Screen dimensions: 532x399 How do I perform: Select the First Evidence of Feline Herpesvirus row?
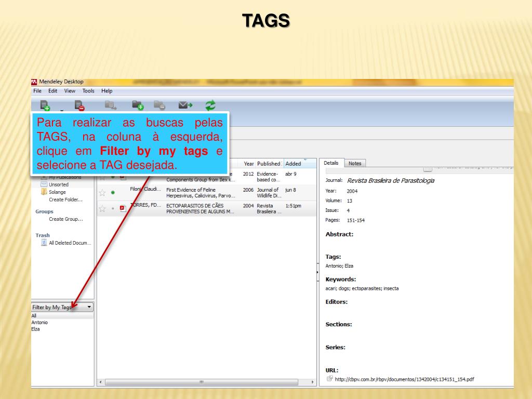pos(207,192)
